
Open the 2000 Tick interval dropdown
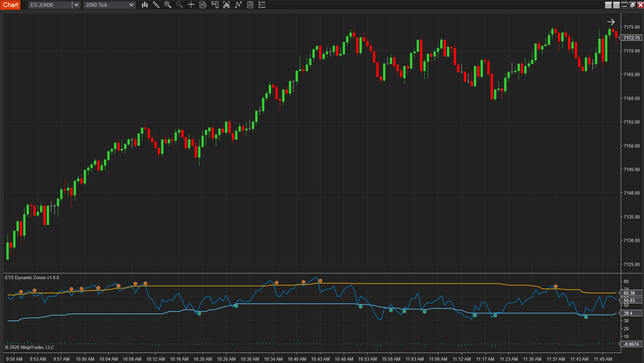tap(109, 5)
